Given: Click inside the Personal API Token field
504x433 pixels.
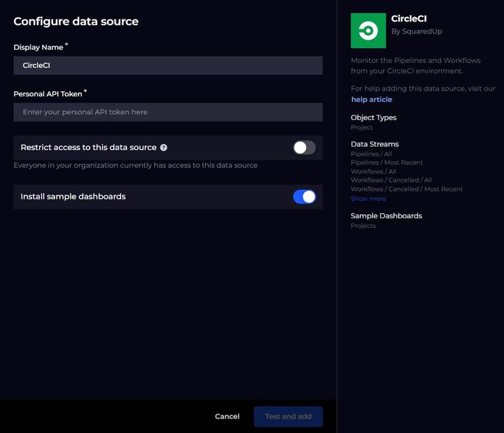Looking at the screenshot, I should coord(168,112).
